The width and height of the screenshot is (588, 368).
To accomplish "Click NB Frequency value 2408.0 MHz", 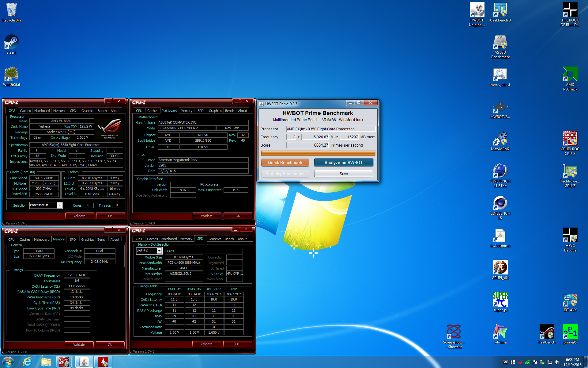I will [100, 262].
